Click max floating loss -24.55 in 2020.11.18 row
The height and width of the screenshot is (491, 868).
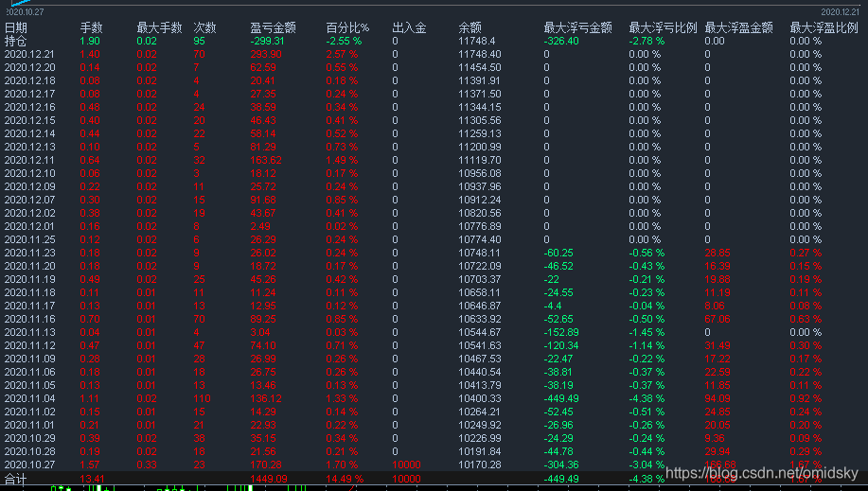[x=558, y=293]
